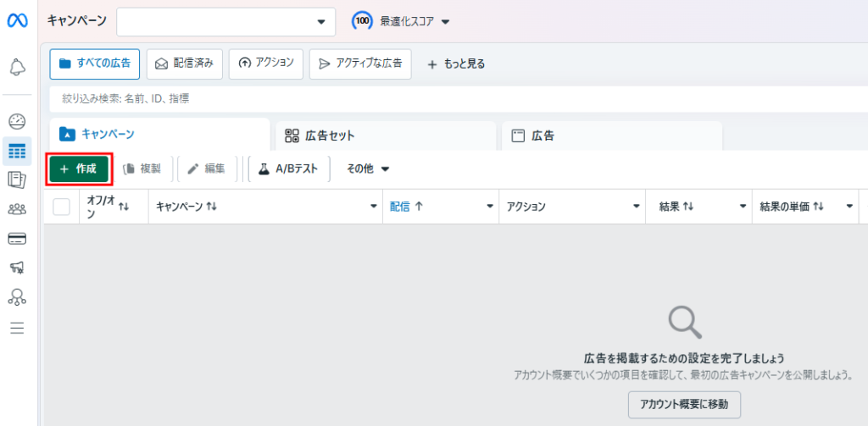
Task: Click the Meta logo icon
Action: coord(18,20)
